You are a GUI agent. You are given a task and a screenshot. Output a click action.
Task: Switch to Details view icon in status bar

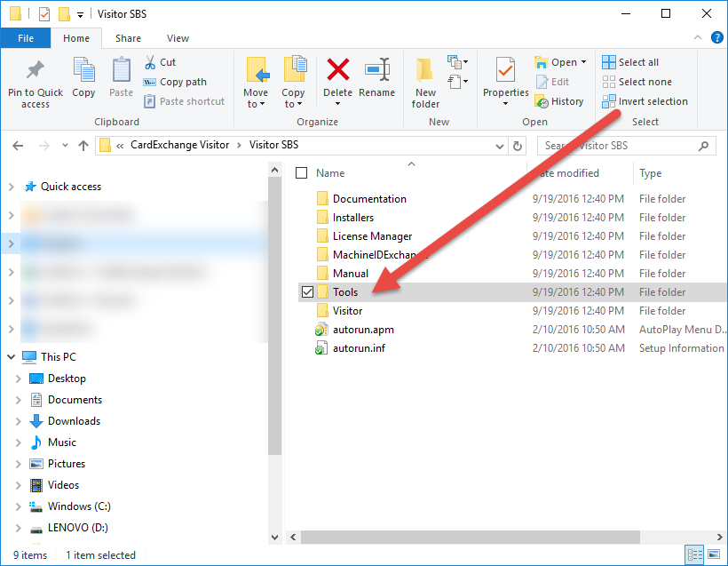[695, 554]
